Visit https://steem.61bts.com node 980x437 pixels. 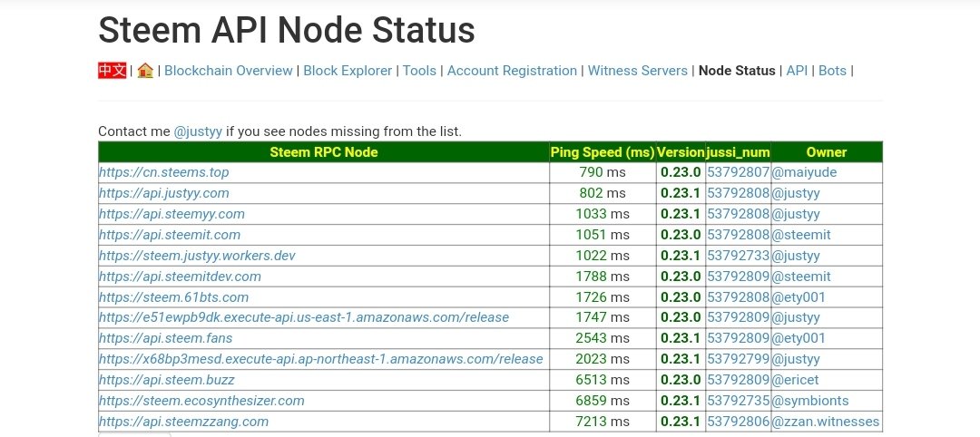(173, 297)
